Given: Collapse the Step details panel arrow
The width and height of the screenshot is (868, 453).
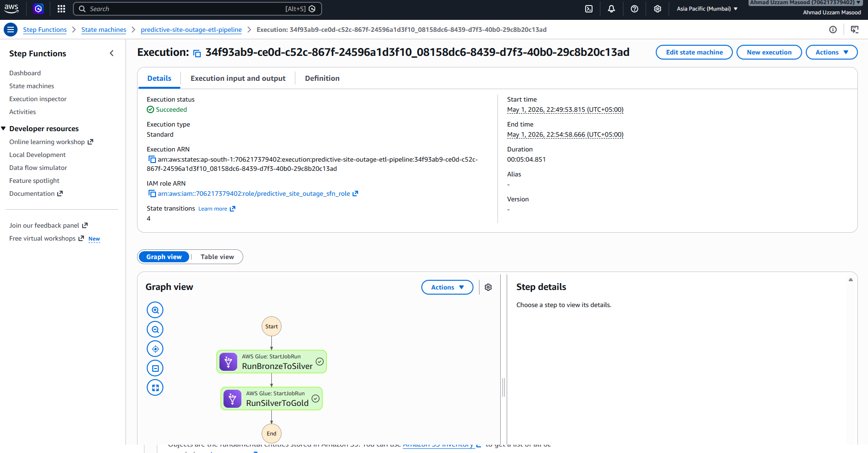Looking at the screenshot, I should click(850, 279).
